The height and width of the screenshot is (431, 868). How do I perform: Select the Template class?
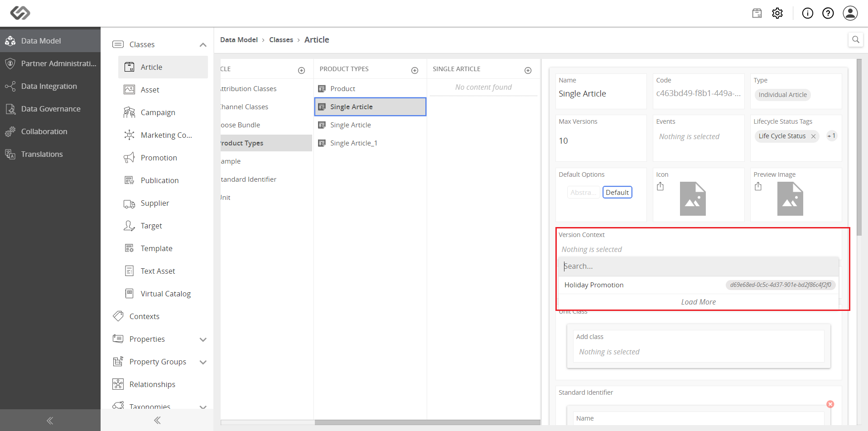163,248
